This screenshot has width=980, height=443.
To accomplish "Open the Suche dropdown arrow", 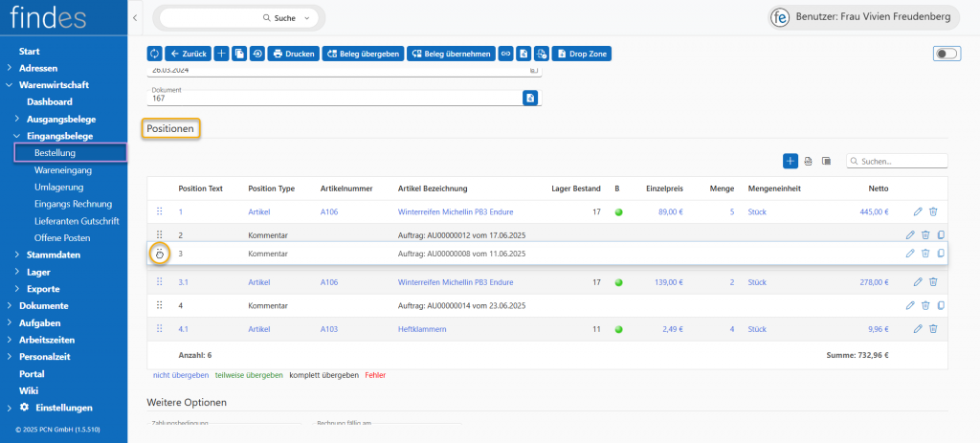I will click(306, 18).
